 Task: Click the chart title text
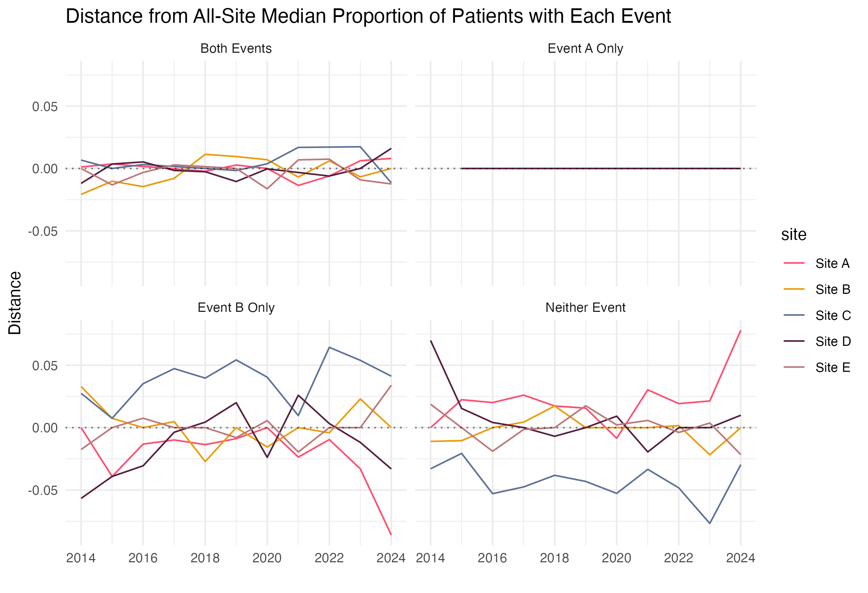(368, 16)
